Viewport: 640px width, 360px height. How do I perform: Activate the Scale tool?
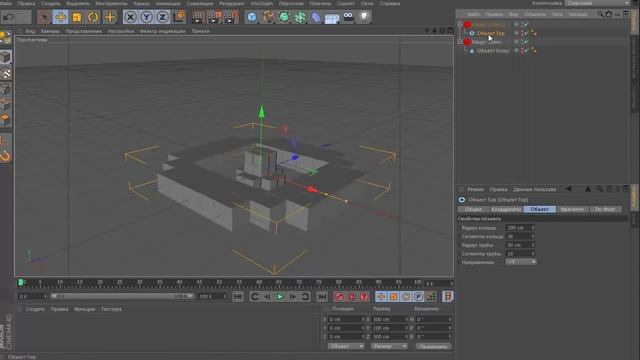click(x=77, y=17)
